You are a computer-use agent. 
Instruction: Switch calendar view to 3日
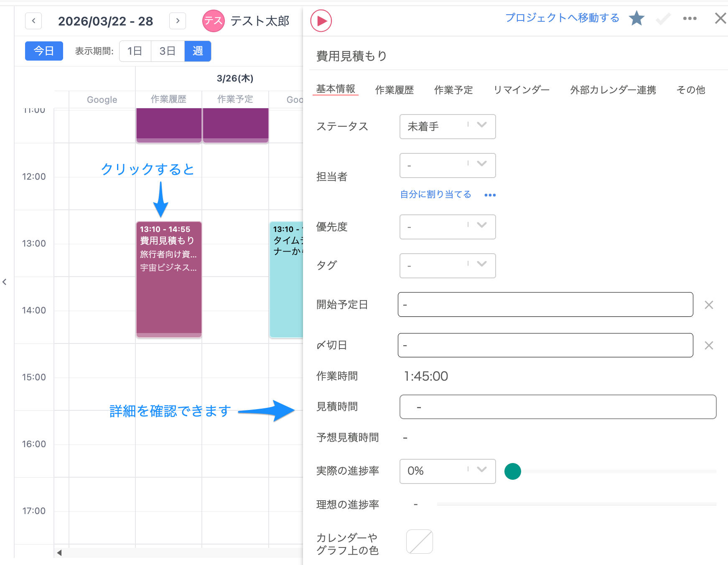[167, 51]
